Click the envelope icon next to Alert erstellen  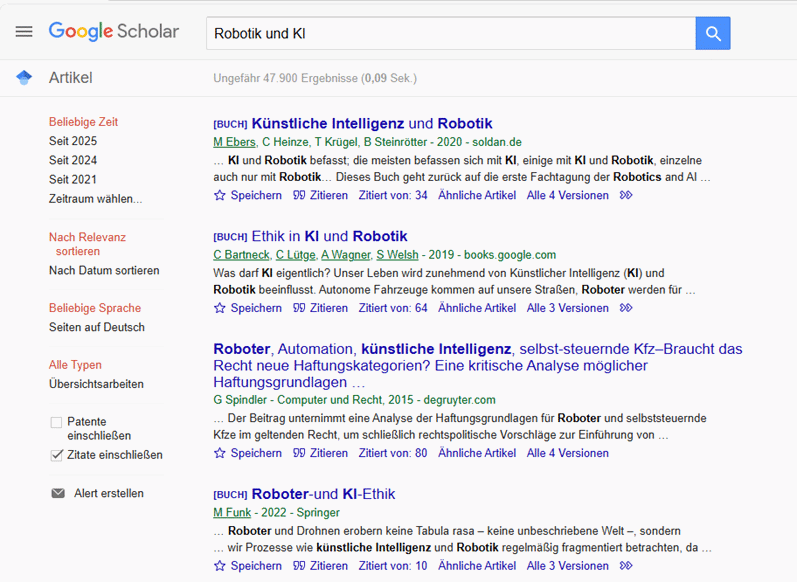[x=58, y=493]
